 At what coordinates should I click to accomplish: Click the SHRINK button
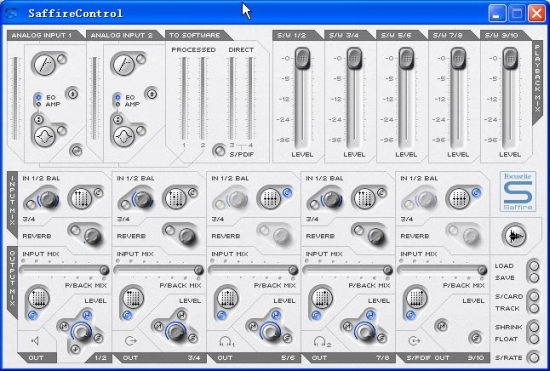(x=534, y=327)
